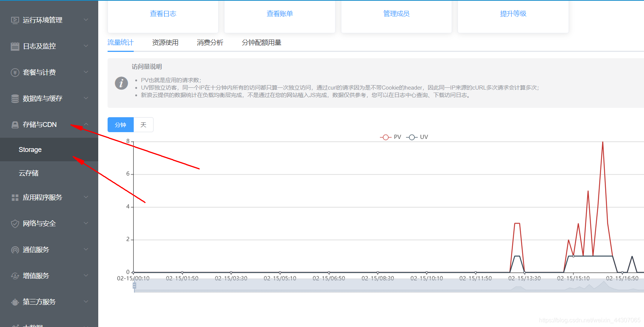The height and width of the screenshot is (327, 644).
Task: Click the 第三方服务 puzzle icon
Action: point(15,302)
